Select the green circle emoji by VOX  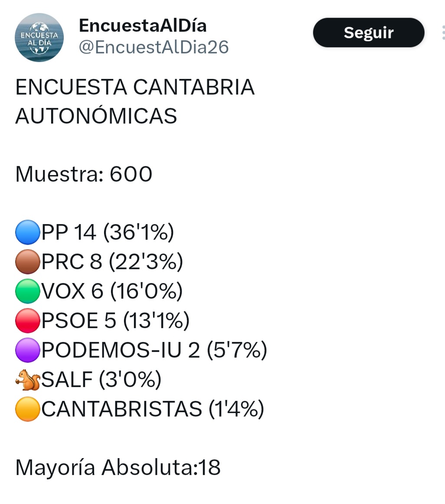(x=27, y=291)
